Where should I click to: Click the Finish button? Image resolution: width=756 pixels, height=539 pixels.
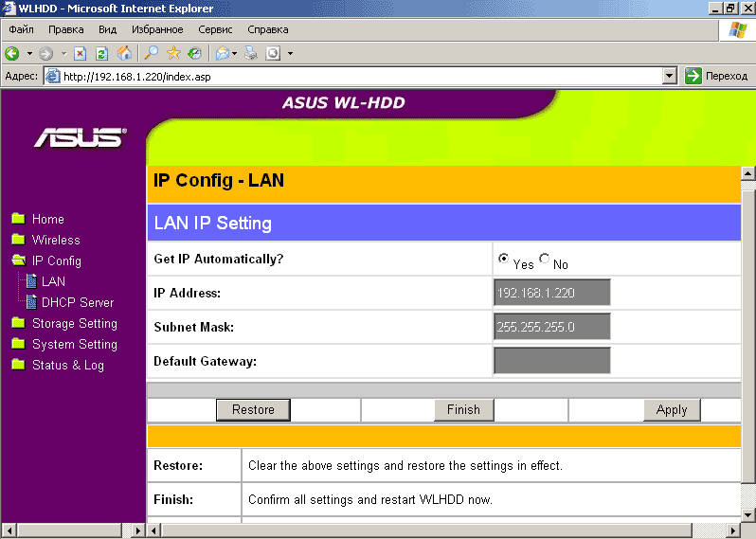[464, 410]
